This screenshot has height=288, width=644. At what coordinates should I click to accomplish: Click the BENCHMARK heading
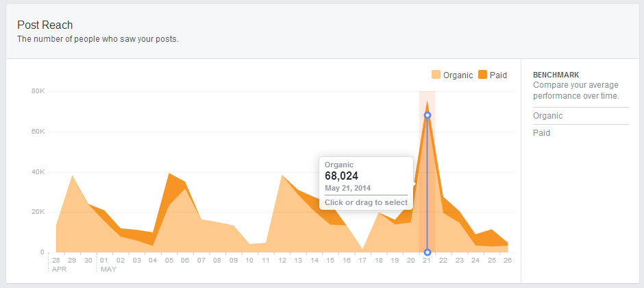(556, 75)
